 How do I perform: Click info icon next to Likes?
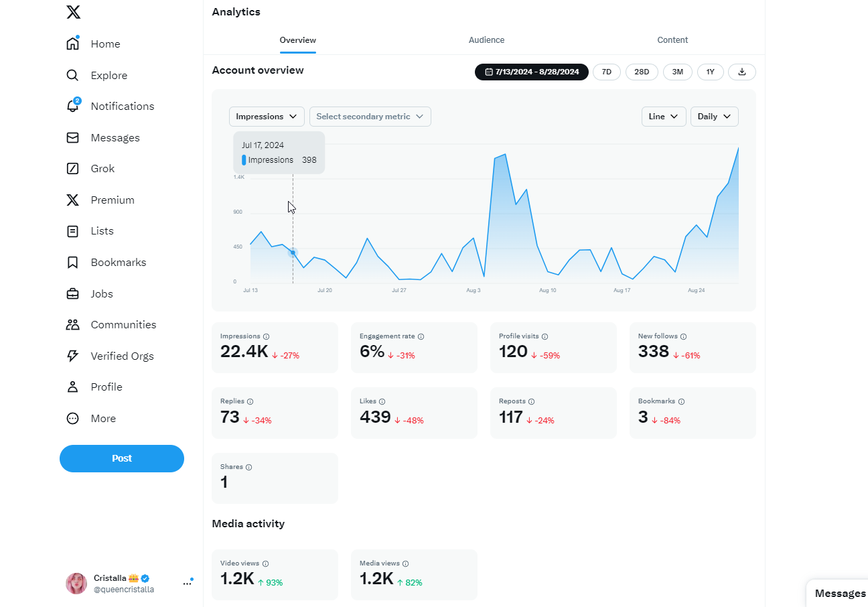click(382, 401)
